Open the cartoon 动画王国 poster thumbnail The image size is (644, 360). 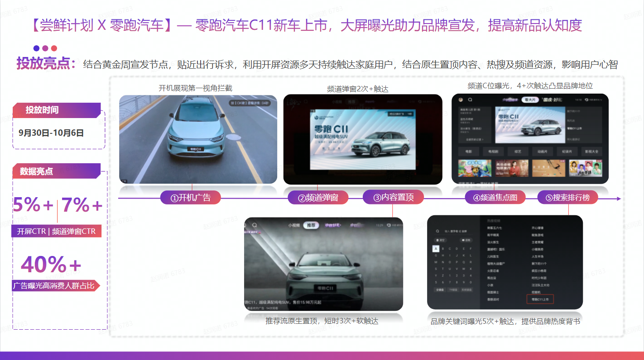[475, 168]
